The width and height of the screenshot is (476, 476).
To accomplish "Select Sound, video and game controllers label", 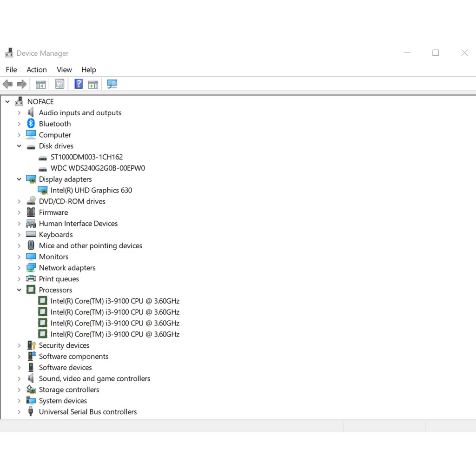I will (x=94, y=378).
